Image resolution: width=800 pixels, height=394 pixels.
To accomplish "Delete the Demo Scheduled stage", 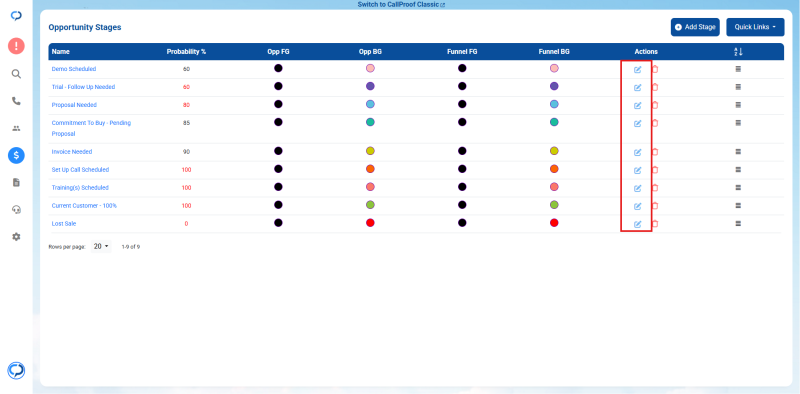I will [655, 69].
